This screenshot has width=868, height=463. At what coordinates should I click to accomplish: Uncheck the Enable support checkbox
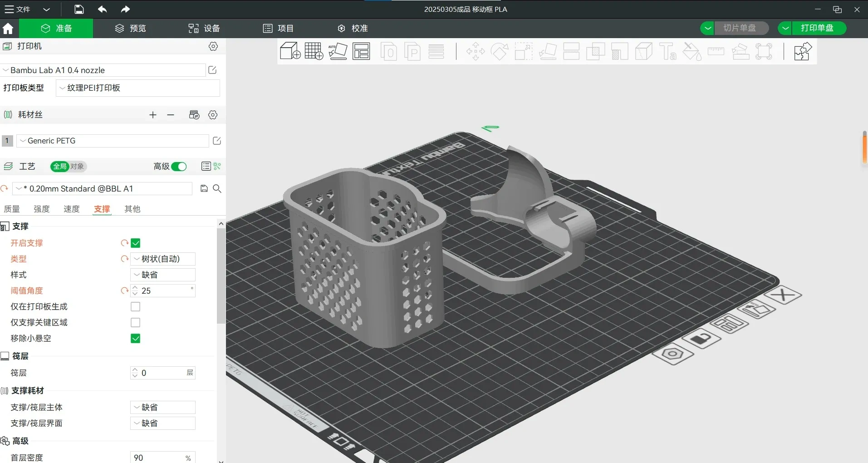pyautogui.click(x=135, y=243)
